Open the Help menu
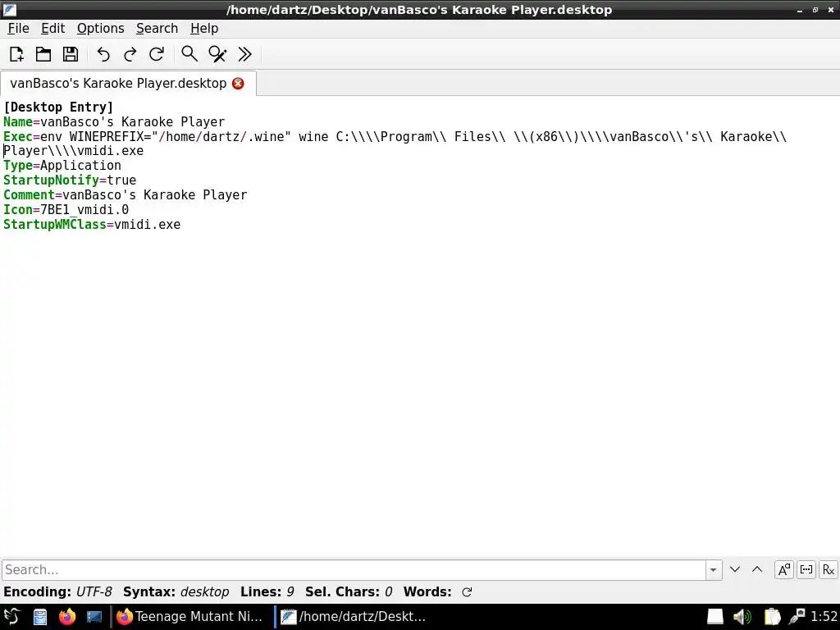 click(204, 29)
